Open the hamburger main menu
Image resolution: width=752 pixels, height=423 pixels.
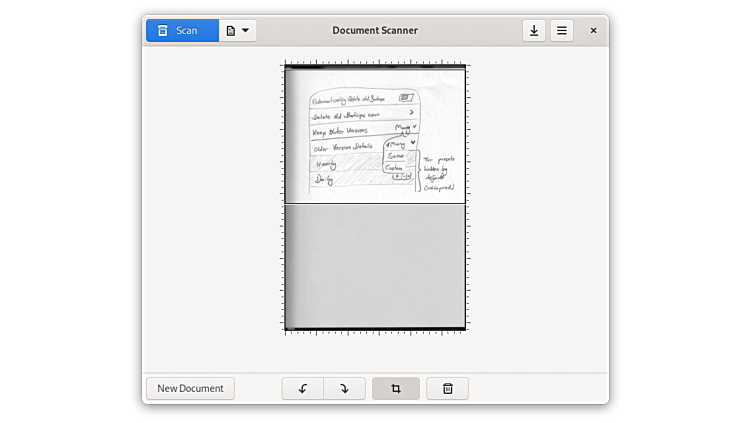tap(562, 30)
